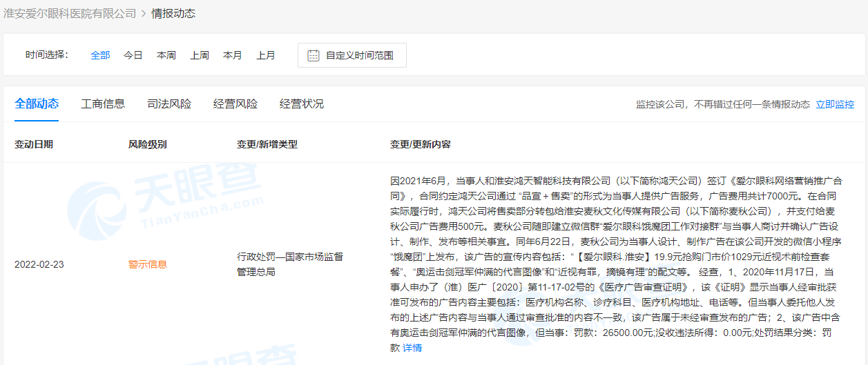Viewport: 868px width, 365px height.
Task: Click the 立即监控 link
Action: [x=835, y=105]
